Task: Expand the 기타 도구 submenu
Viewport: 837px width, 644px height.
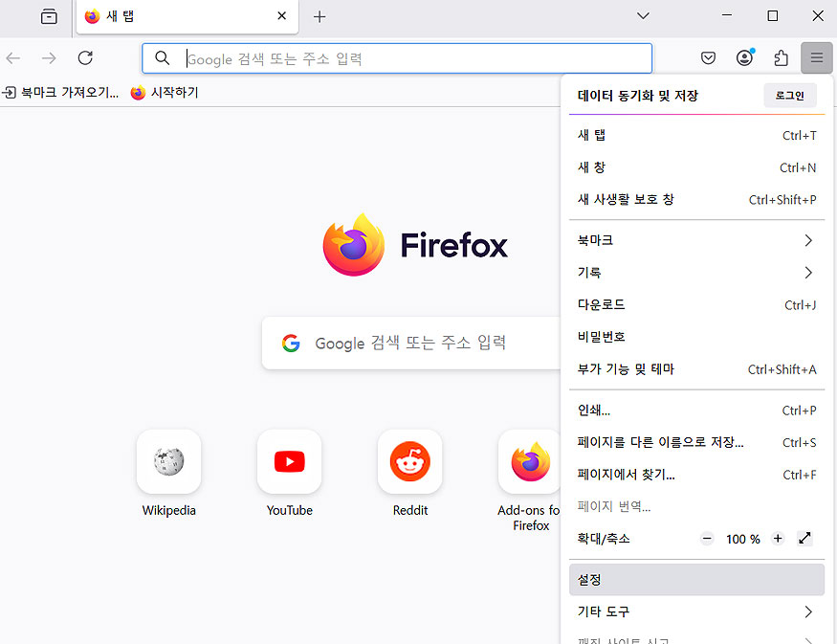Action: click(x=696, y=611)
